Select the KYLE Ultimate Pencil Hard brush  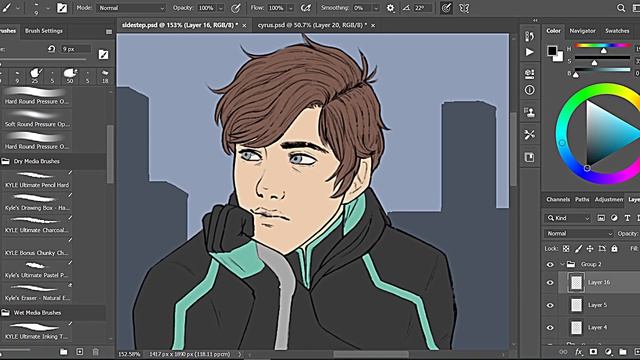(37, 180)
